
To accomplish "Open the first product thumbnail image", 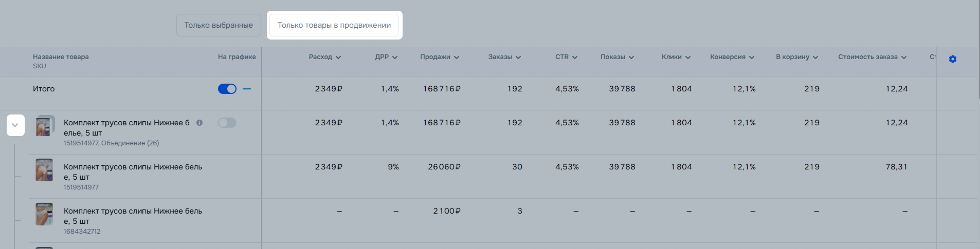I will 44,126.
